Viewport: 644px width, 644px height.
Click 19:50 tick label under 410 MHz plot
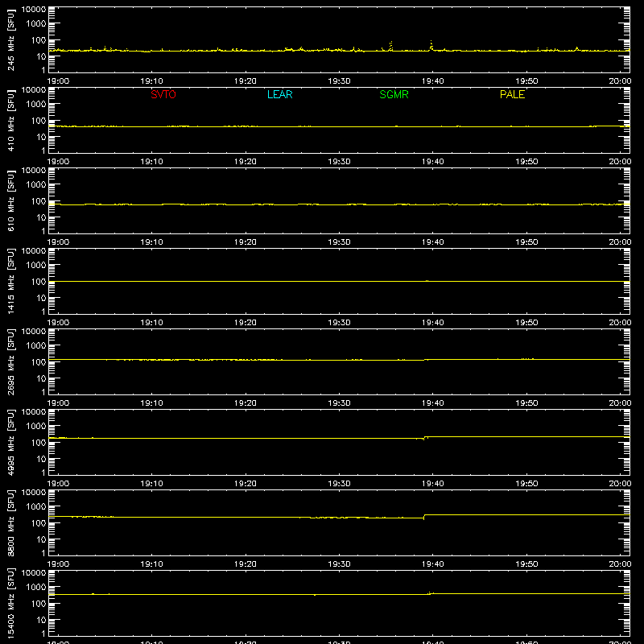click(x=526, y=162)
